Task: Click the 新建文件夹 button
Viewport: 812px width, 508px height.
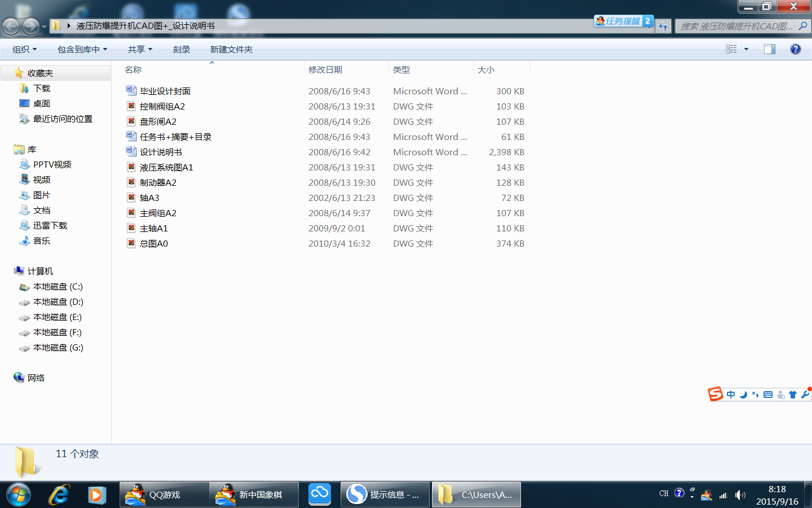Action: 231,49
